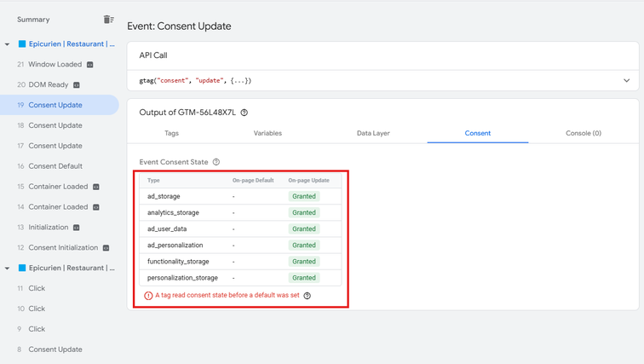Switch to the Tags tab
The width and height of the screenshot is (644, 364).
[171, 133]
